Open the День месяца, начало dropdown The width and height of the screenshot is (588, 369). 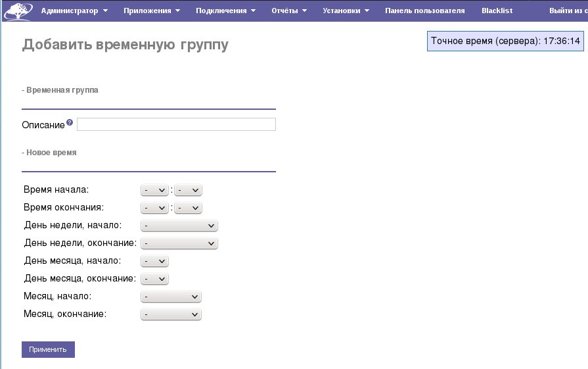155,261
